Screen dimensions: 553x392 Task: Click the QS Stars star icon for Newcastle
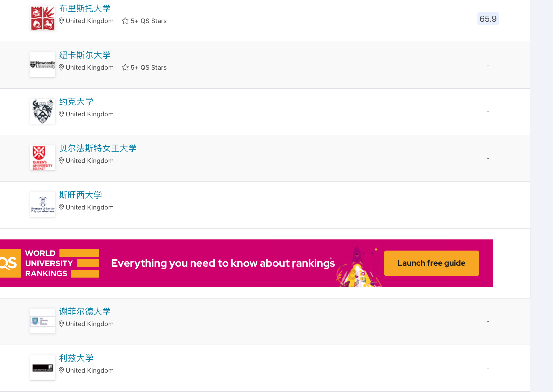(125, 68)
